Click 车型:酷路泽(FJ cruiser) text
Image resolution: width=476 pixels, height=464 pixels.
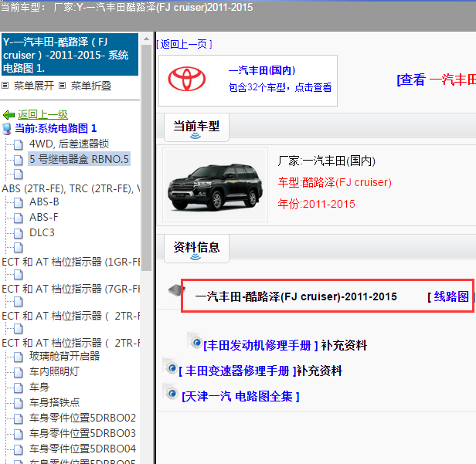[335, 182]
